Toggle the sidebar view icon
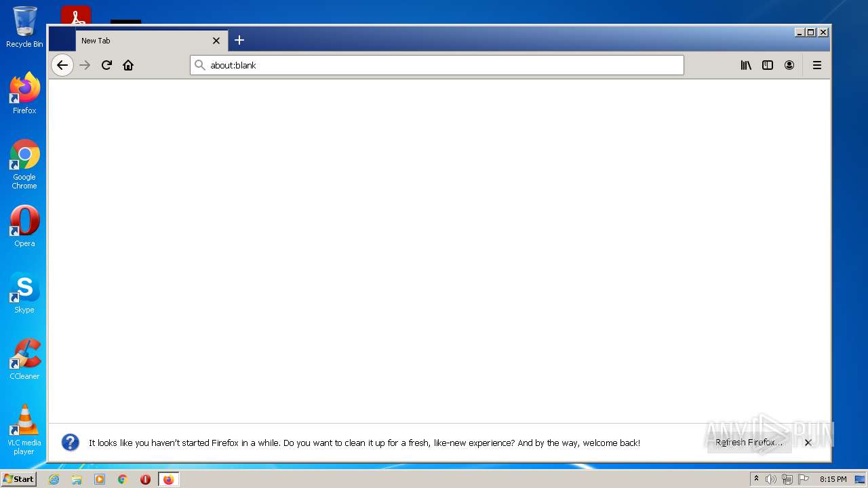 (x=768, y=65)
